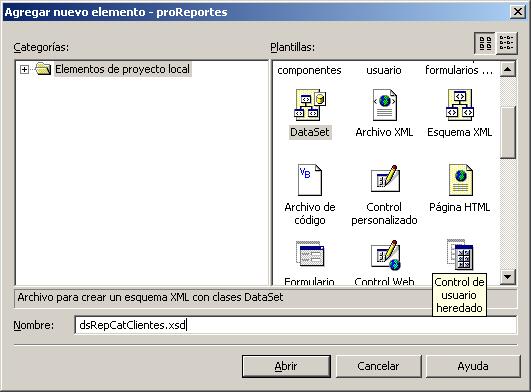The width and height of the screenshot is (531, 392).
Task: Expand the Elementos de proyecto local node
Action: coord(24,69)
